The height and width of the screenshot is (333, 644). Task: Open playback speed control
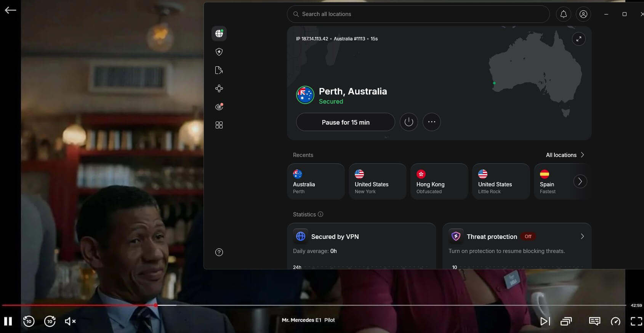tap(615, 321)
